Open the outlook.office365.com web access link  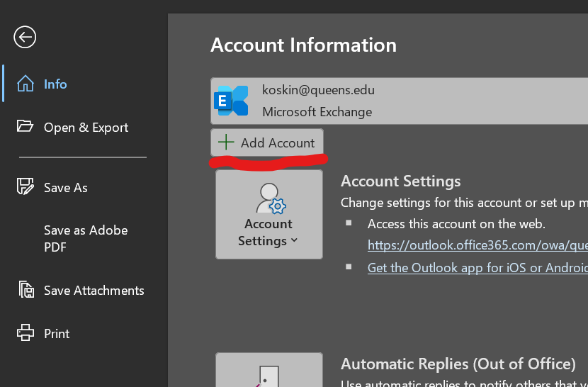tap(477, 245)
